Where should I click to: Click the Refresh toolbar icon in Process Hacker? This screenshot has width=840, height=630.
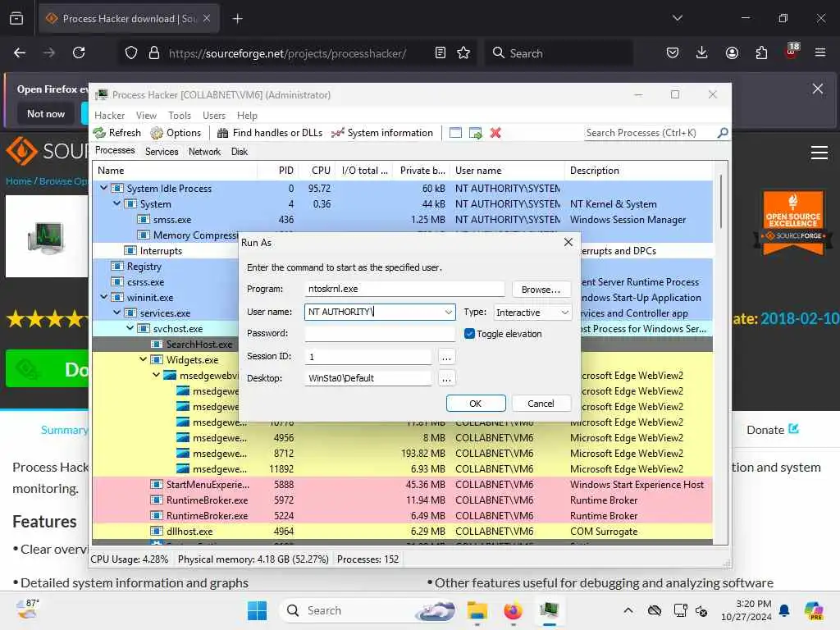click(x=99, y=133)
